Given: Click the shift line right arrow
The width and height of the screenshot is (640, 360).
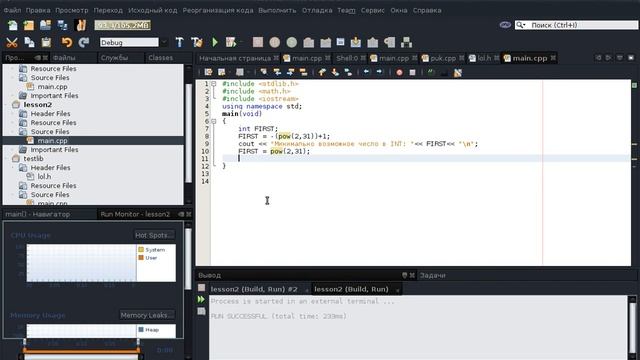Looking at the screenshot, I should pos(379,72).
